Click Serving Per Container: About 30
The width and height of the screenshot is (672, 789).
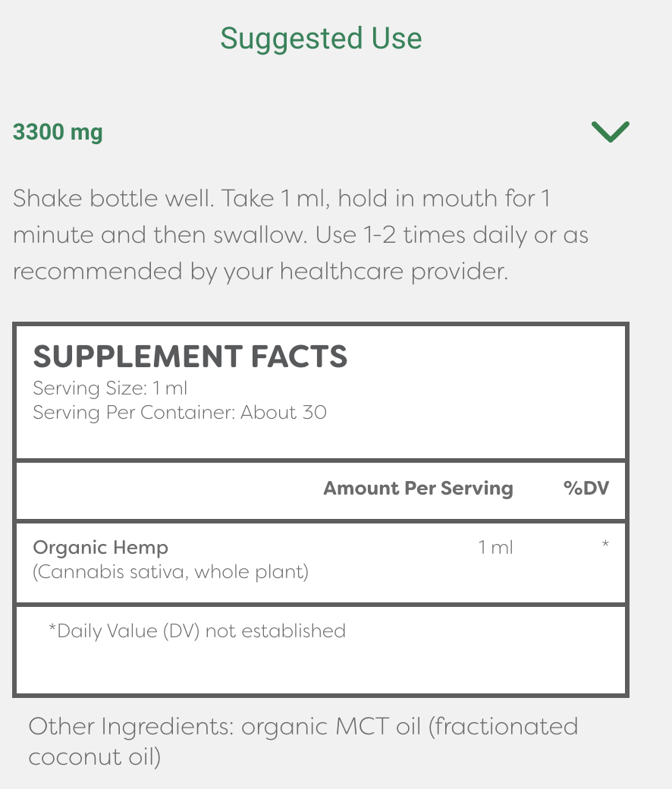point(180,413)
